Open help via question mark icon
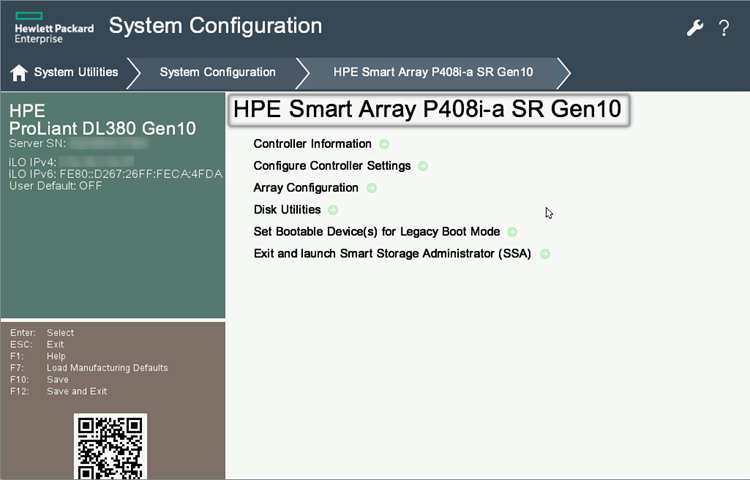 (724, 28)
